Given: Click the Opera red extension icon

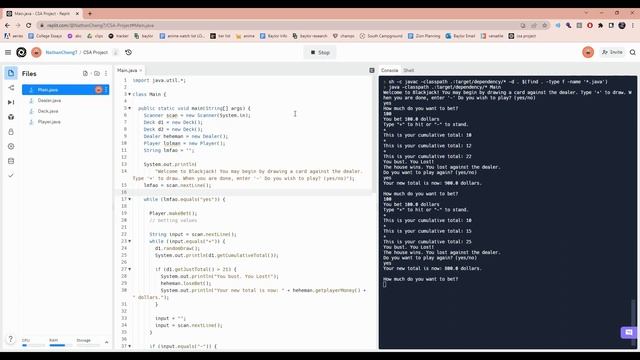Looking at the screenshot, I should [590, 25].
